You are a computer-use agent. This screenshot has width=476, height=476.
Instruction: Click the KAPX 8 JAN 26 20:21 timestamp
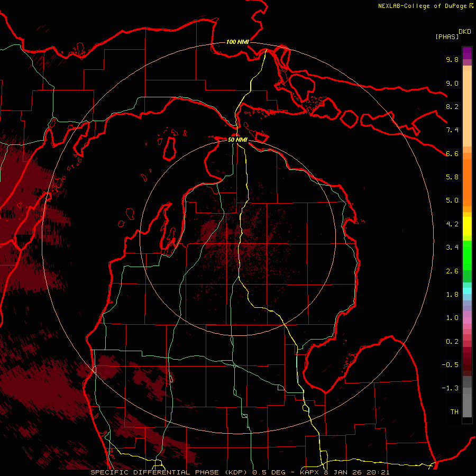tap(344, 472)
